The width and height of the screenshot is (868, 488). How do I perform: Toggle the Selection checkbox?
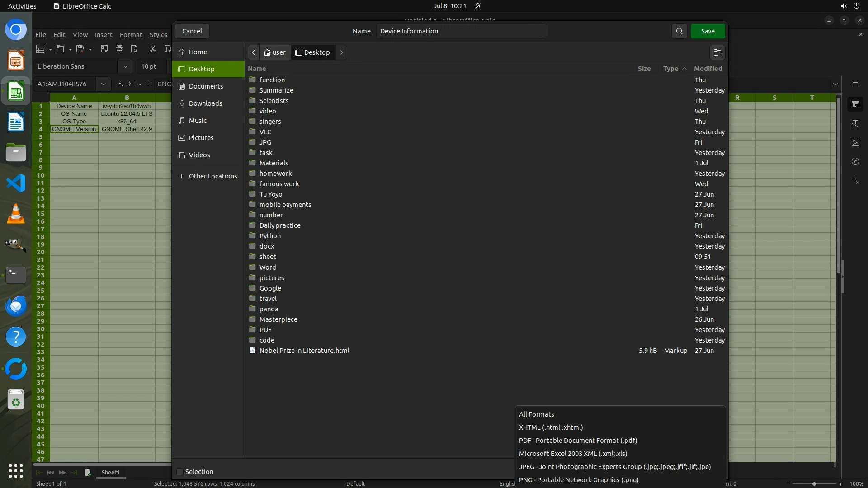[180, 472]
